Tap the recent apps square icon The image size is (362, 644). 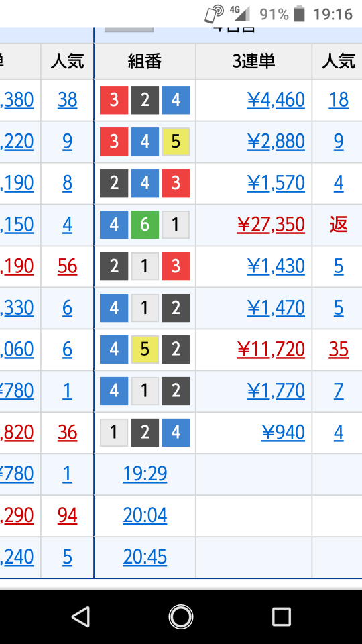pyautogui.click(x=281, y=616)
